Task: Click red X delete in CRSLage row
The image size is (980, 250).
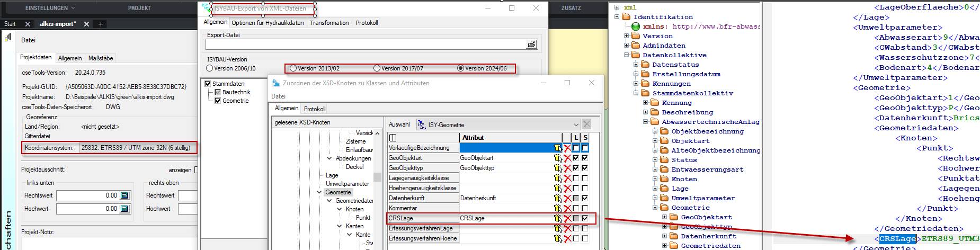Action: [567, 219]
